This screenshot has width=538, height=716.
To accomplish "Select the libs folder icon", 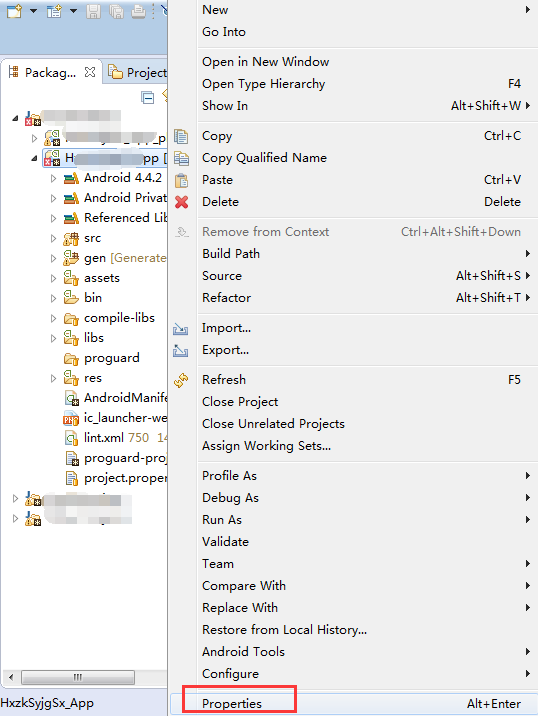I will click(71, 338).
